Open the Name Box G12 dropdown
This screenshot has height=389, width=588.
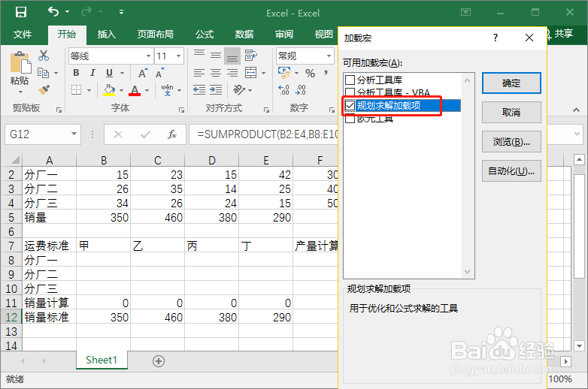[74, 134]
